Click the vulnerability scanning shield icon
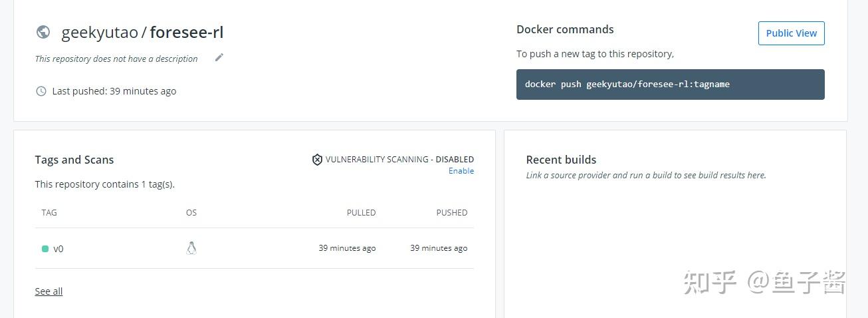The image size is (868, 318). pos(317,160)
